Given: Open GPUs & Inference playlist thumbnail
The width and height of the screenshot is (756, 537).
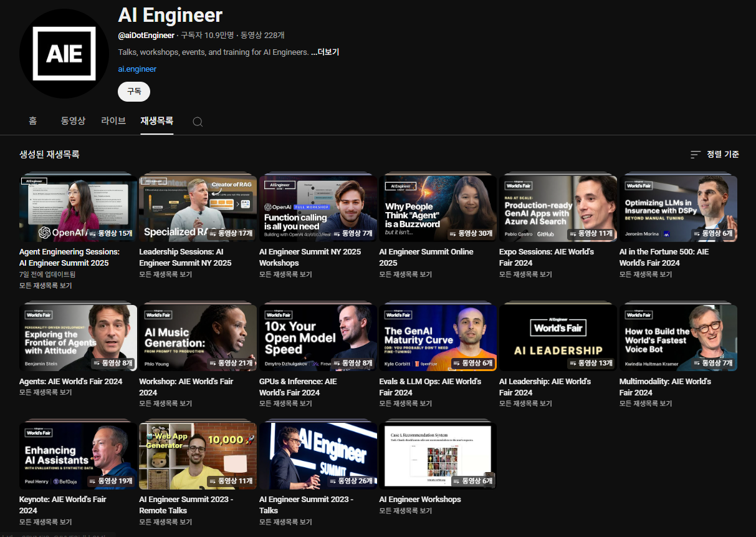Looking at the screenshot, I should [x=318, y=338].
